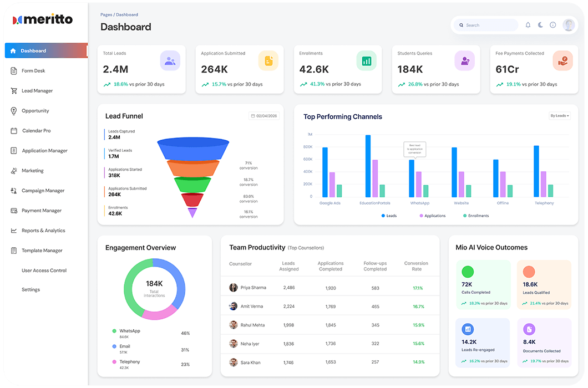The image size is (588, 388).
Task: Toggle the Enrollments legend item
Action: coord(476,216)
